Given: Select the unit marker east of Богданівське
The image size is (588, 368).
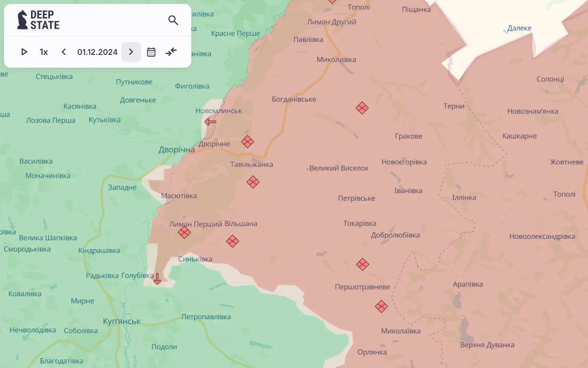Looking at the screenshot, I should click(x=362, y=108).
